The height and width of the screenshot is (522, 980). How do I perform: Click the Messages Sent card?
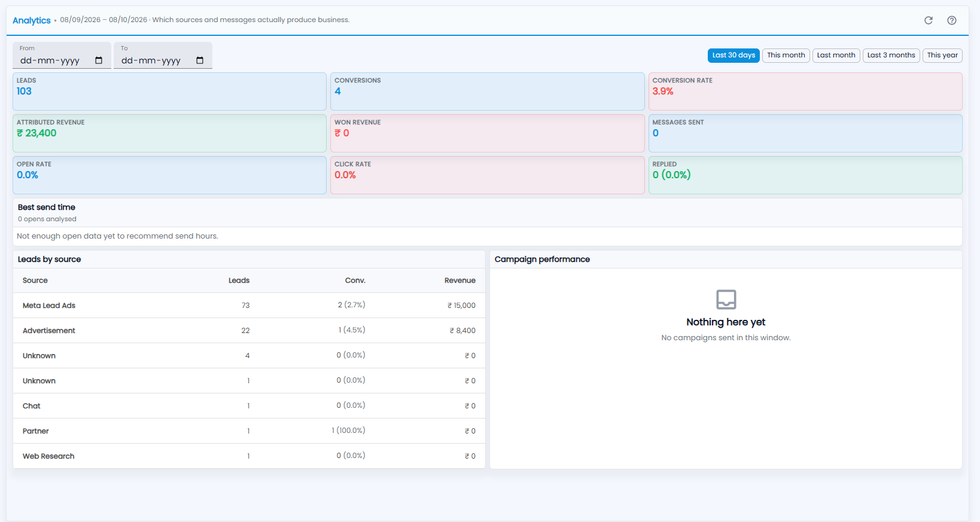[x=805, y=133]
